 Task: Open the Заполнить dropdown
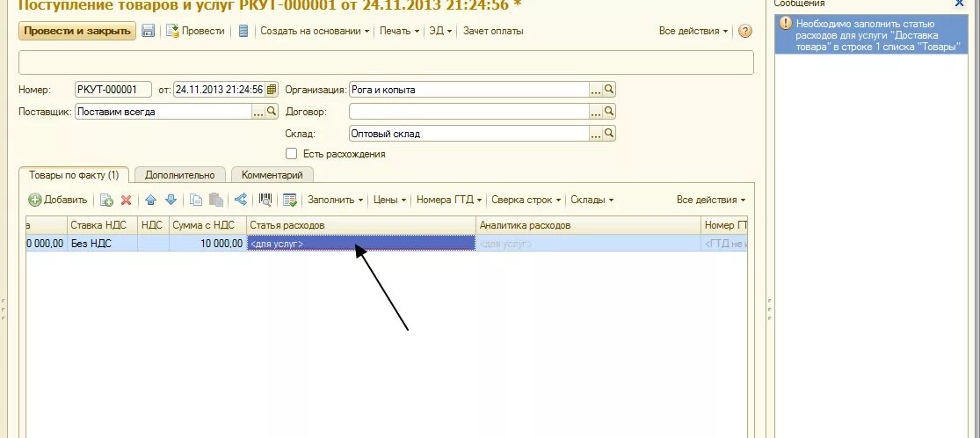click(x=335, y=200)
